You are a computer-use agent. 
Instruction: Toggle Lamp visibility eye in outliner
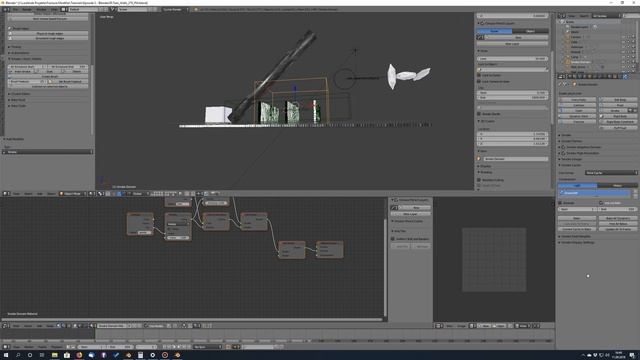(x=623, y=57)
